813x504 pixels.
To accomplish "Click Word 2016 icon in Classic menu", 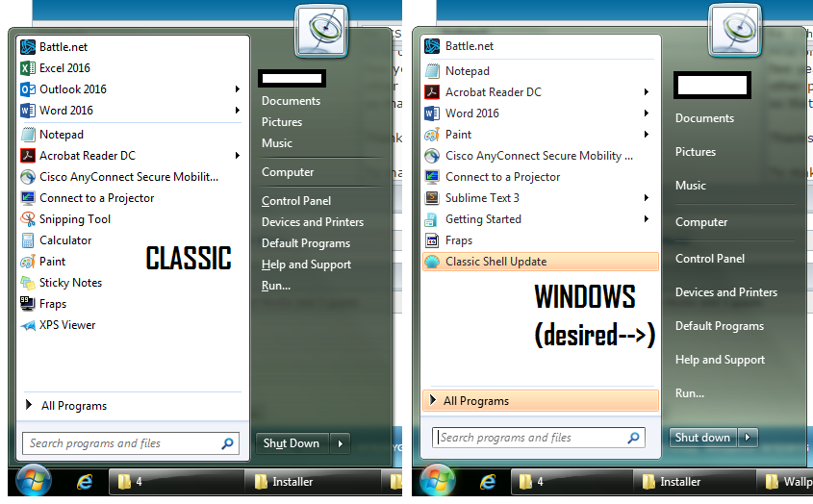I will point(28,111).
